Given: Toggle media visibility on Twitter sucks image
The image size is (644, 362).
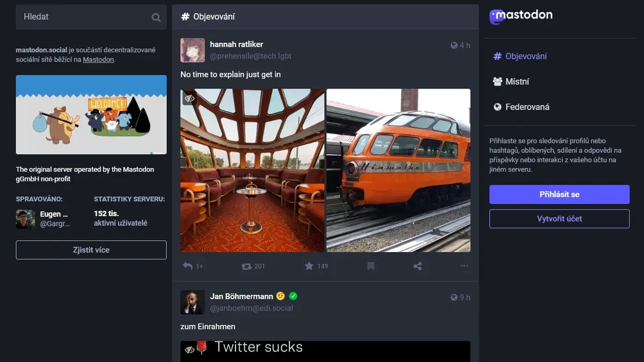Looking at the screenshot, I should click(189, 350).
